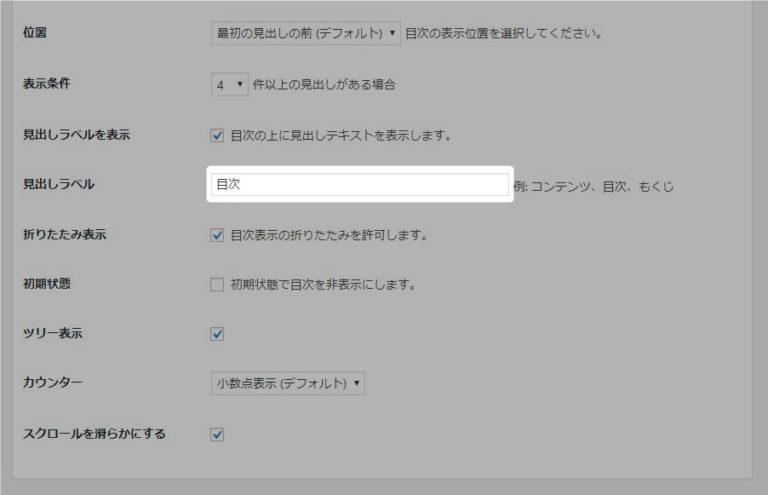The image size is (768, 495).
Task: Click the 折りたたみ表示 row label
Action: 64,236
